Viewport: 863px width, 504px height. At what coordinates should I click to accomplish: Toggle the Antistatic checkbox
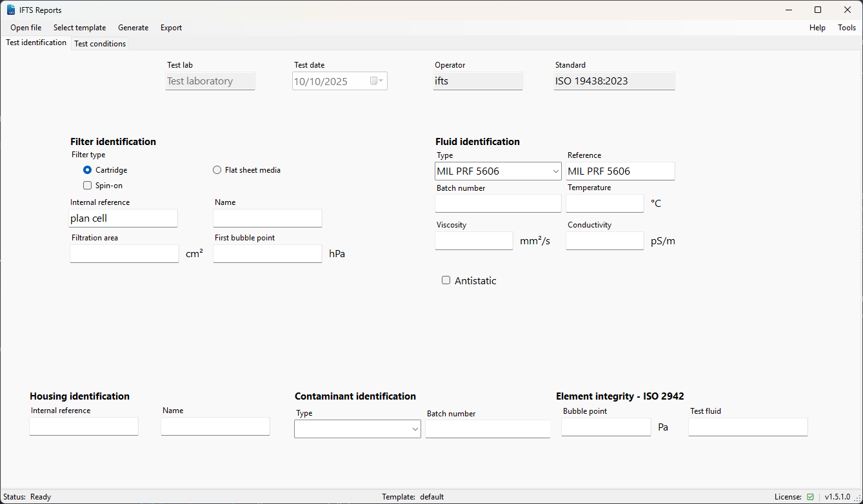446,280
